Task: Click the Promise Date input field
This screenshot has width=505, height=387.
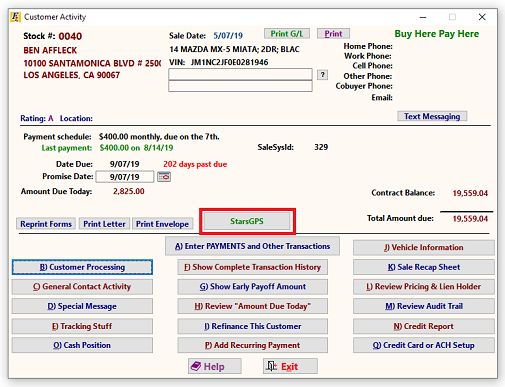Action: 125,177
